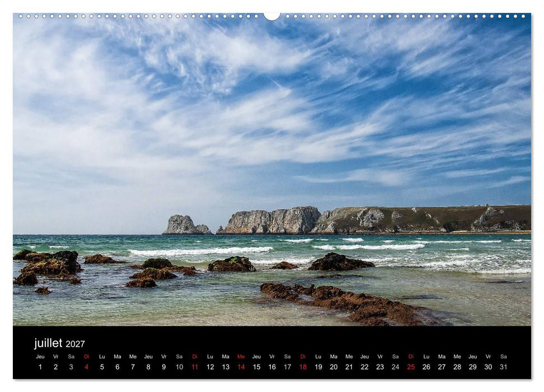Select date 23 under Vr
This screenshot has height=392, width=544.
point(380,367)
